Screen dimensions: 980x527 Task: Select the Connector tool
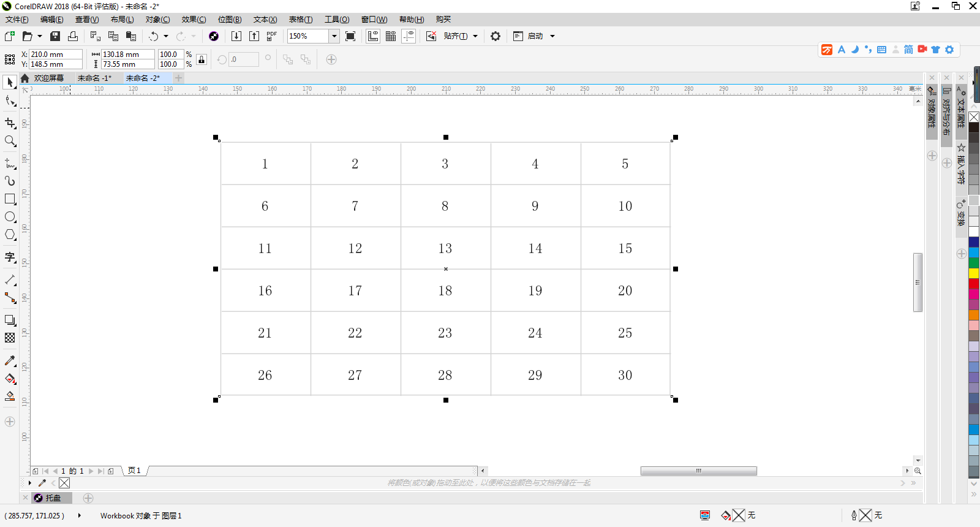coord(10,298)
